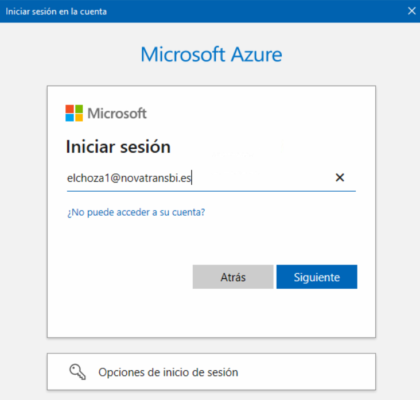Click the Microsoft wordmark beside the logo

click(x=117, y=113)
